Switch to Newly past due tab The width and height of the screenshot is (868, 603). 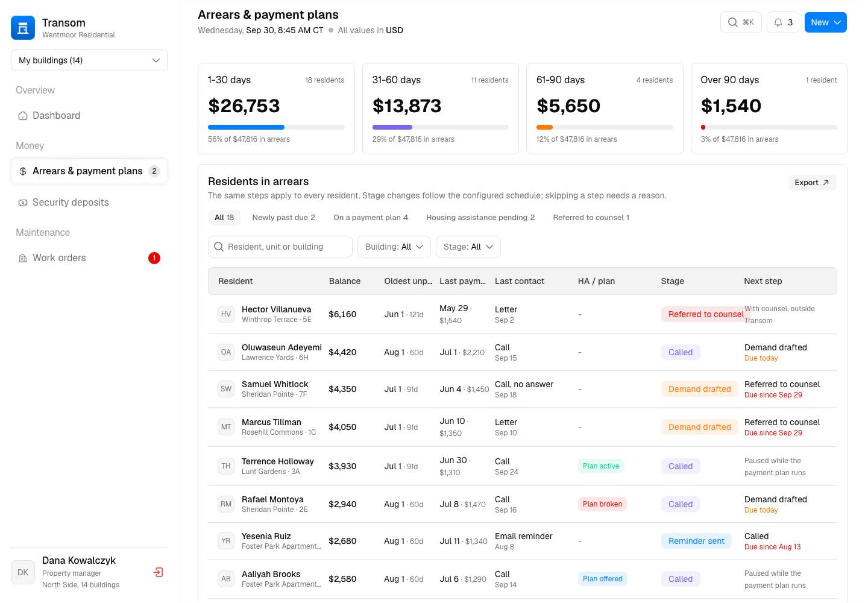284,218
